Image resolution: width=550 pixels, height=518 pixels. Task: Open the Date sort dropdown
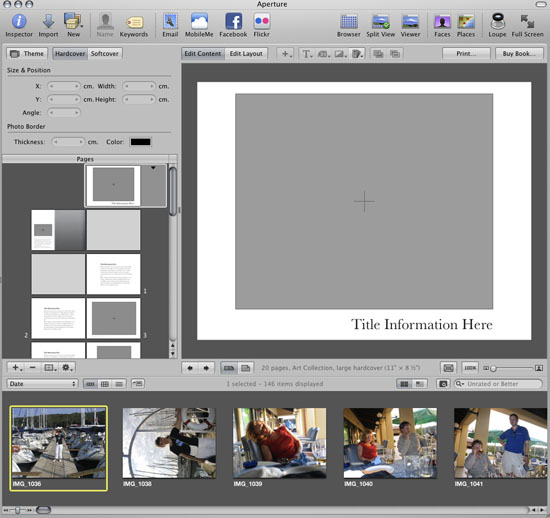[42, 384]
